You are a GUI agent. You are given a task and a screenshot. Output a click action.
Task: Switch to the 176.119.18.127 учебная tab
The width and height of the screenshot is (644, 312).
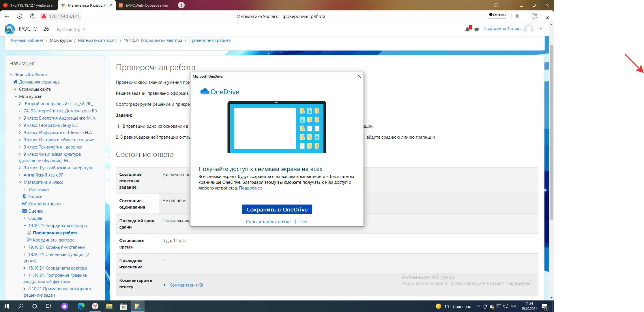(x=29, y=5)
